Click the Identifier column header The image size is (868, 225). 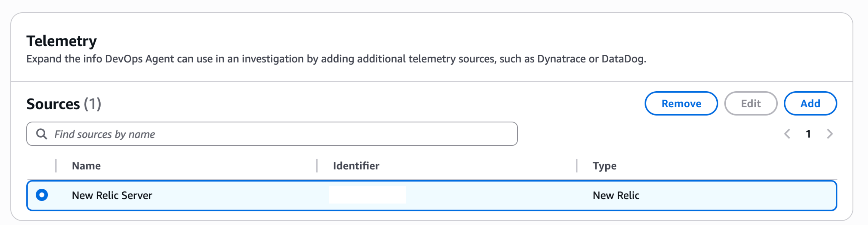356,166
